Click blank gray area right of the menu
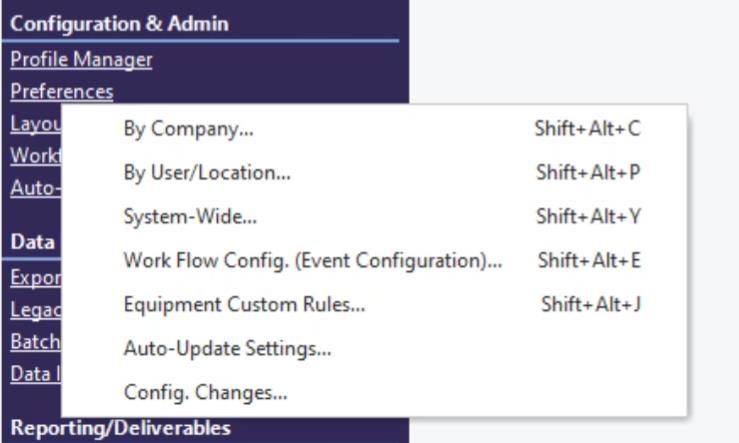The height and width of the screenshot is (443, 739). tap(714, 250)
